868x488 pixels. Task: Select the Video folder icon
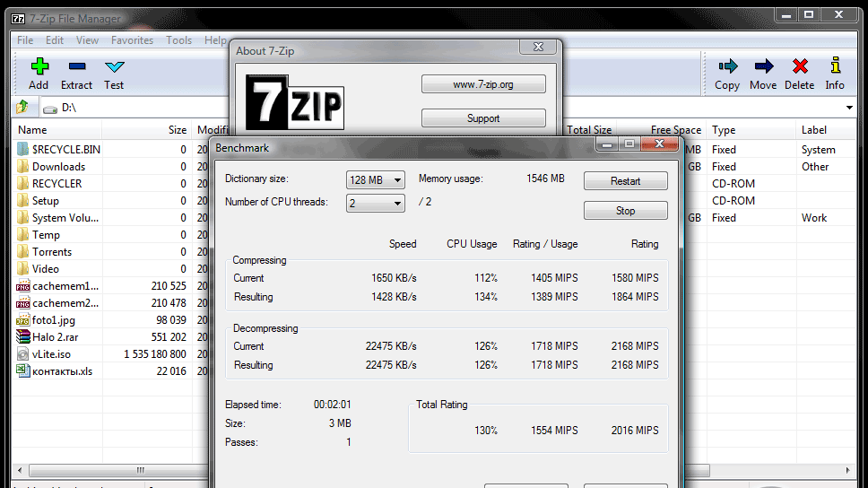point(22,268)
